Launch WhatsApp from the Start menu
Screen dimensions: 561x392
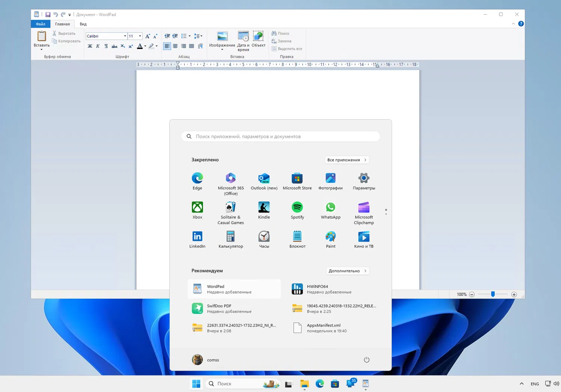coord(330,208)
